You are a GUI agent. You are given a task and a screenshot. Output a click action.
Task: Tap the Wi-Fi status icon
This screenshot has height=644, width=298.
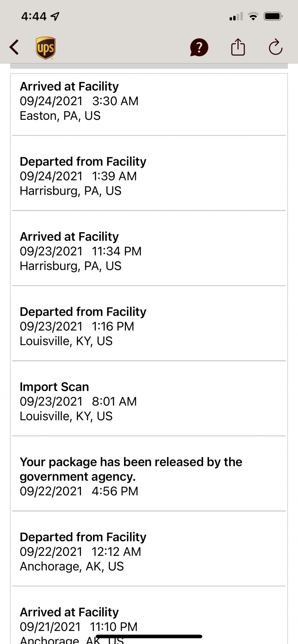pyautogui.click(x=253, y=16)
